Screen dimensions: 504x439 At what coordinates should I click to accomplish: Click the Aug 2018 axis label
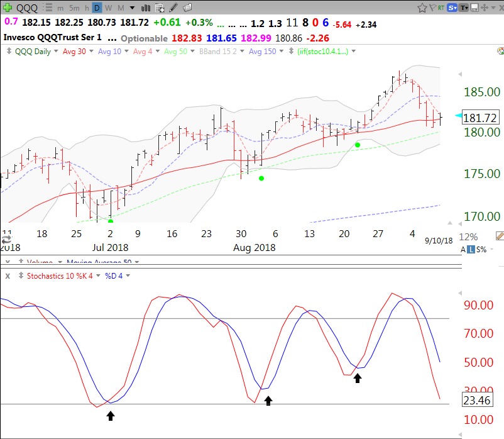255,247
